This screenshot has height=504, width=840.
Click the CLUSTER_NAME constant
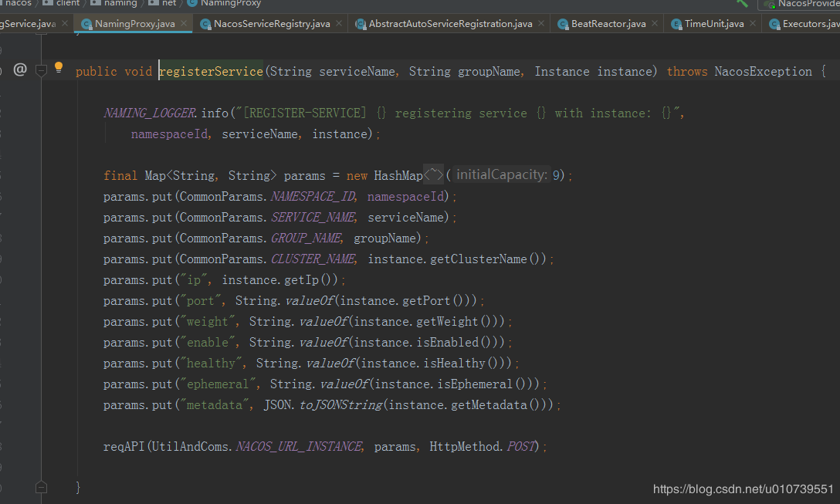point(313,259)
